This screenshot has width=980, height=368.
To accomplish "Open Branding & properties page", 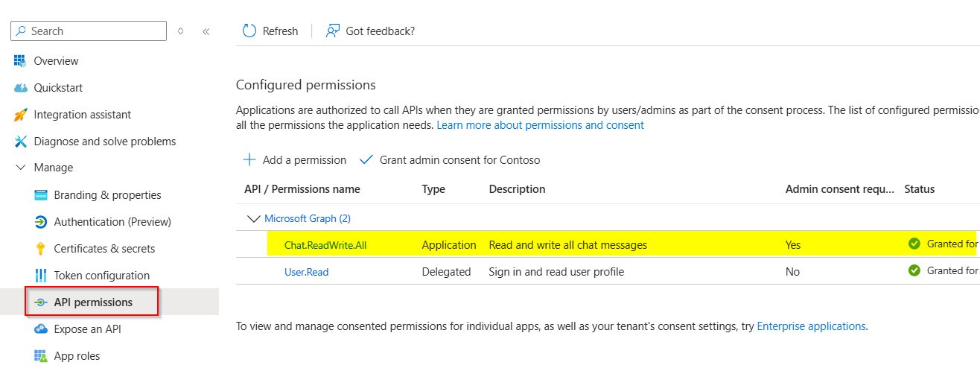I will click(107, 195).
